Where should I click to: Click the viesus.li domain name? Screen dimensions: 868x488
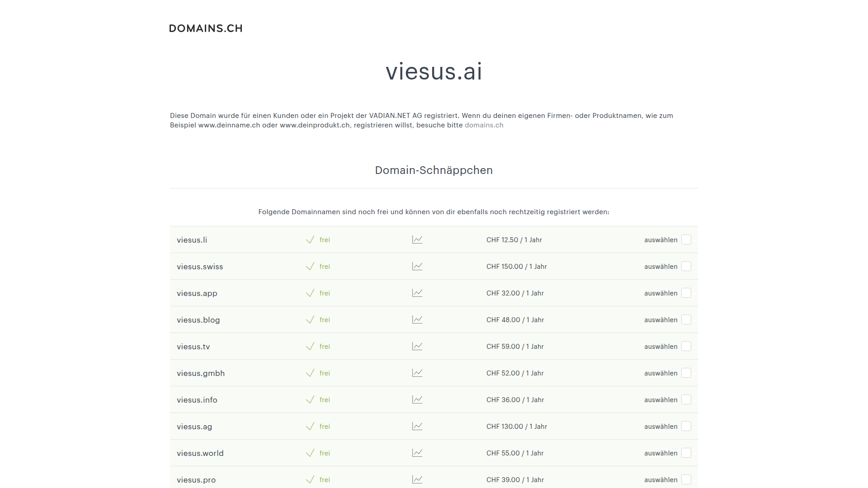click(x=192, y=240)
